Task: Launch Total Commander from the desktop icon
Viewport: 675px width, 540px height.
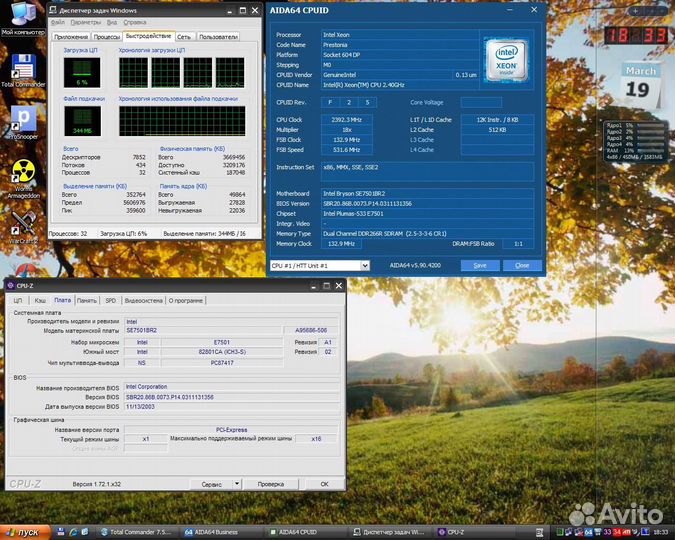Action: pos(23,70)
